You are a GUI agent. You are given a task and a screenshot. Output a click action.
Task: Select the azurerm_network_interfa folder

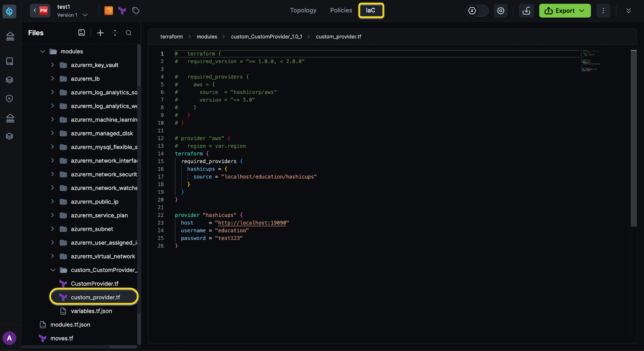tap(104, 161)
